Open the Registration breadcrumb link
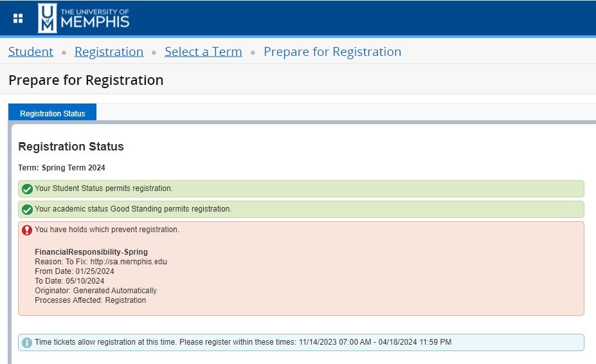The height and width of the screenshot is (364, 596). point(109,52)
